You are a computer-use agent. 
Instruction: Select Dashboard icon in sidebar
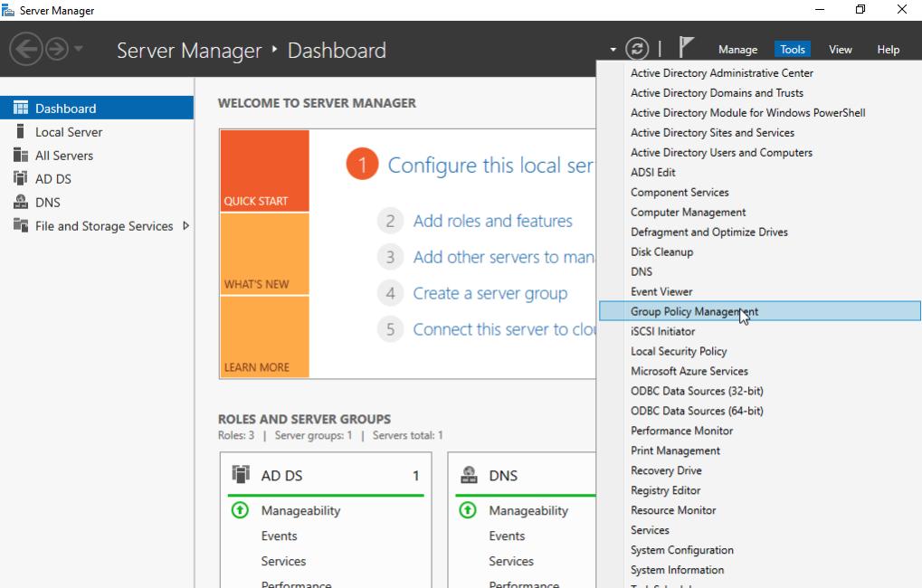[x=21, y=108]
